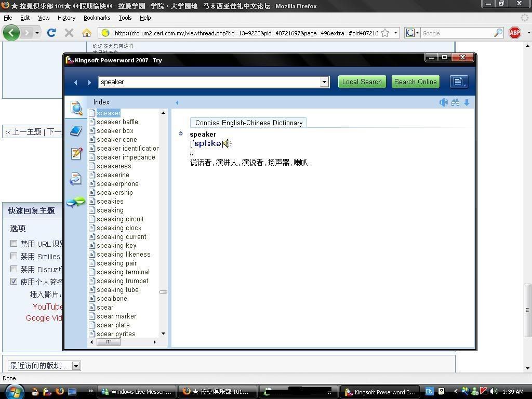This screenshot has width=532, height=399.
Task: Open the 最近访问的版块 dropdown
Action: pyautogui.click(x=76, y=366)
